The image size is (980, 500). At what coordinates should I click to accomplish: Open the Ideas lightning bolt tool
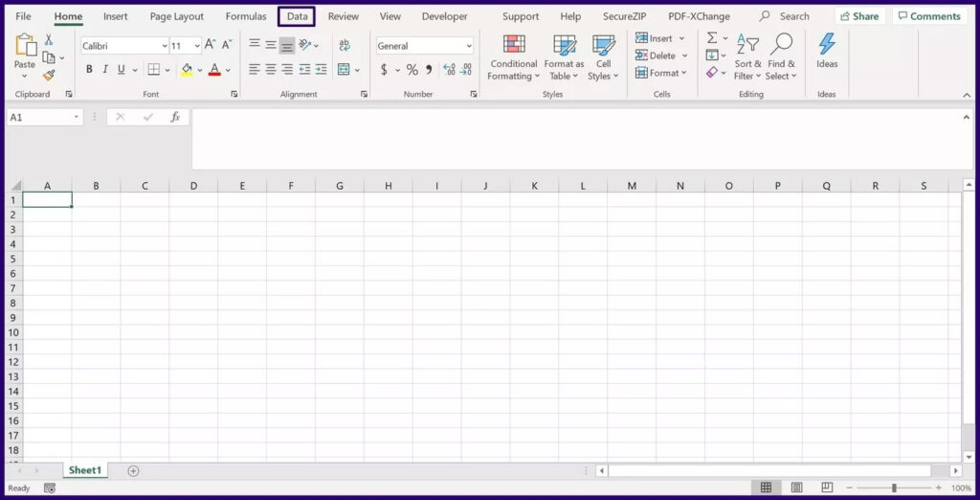tap(827, 51)
